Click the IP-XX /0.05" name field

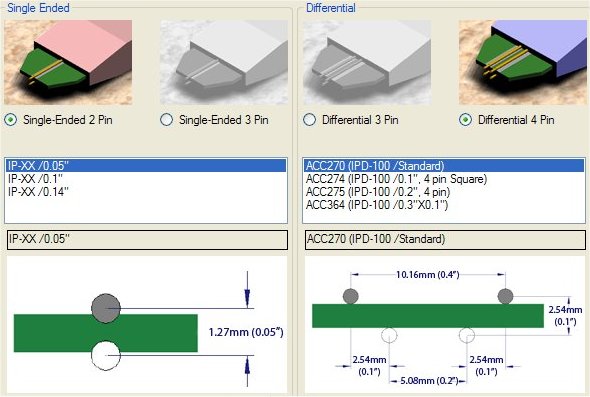click(147, 240)
